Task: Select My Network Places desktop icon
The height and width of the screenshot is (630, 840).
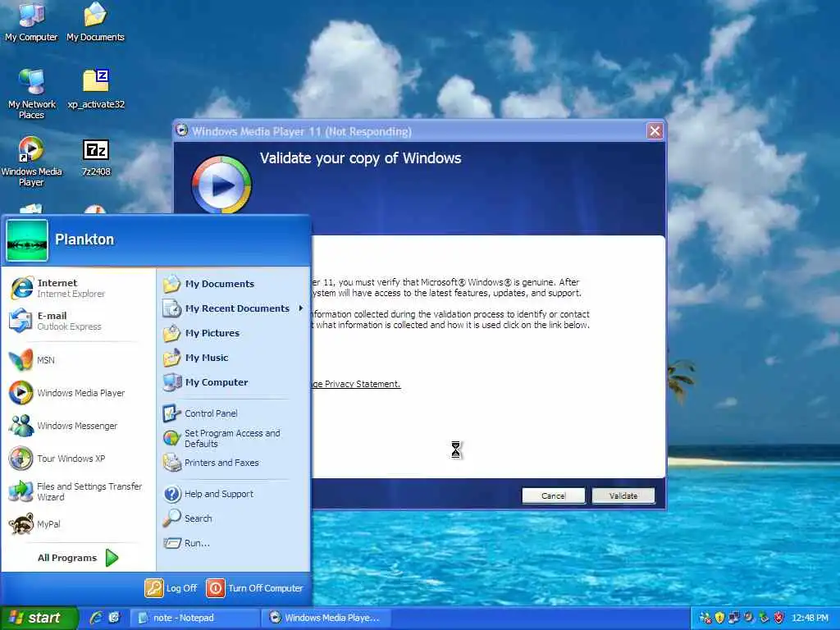Action: pyautogui.click(x=31, y=94)
